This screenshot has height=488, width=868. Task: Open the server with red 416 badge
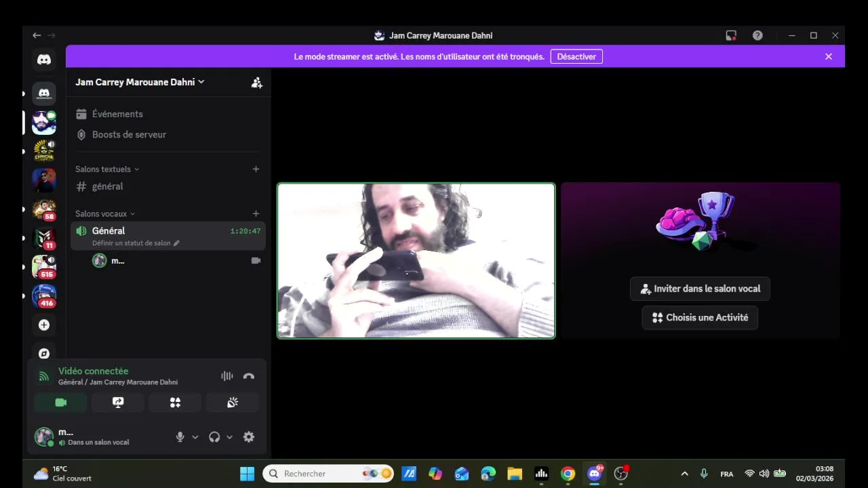tap(44, 296)
